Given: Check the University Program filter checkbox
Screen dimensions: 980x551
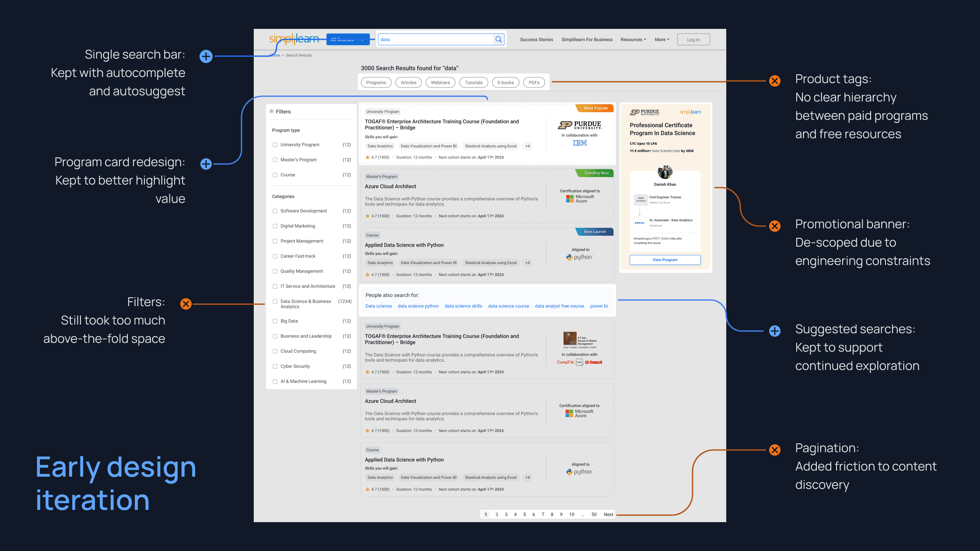Looking at the screenshot, I should [x=275, y=145].
